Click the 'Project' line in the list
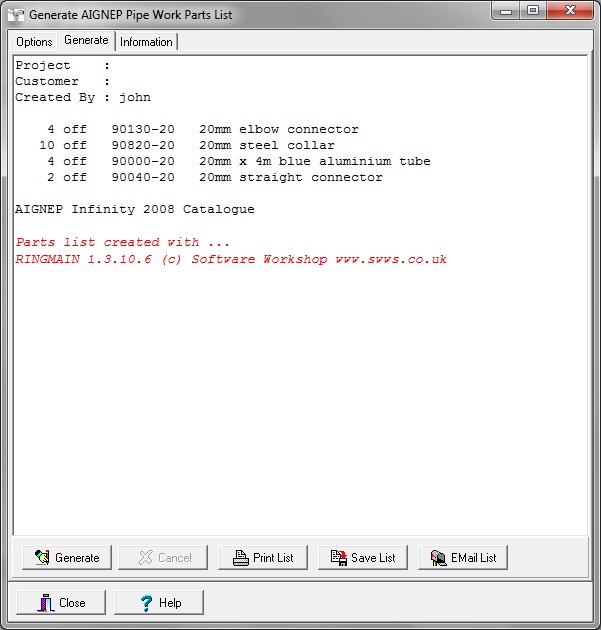 [62, 65]
